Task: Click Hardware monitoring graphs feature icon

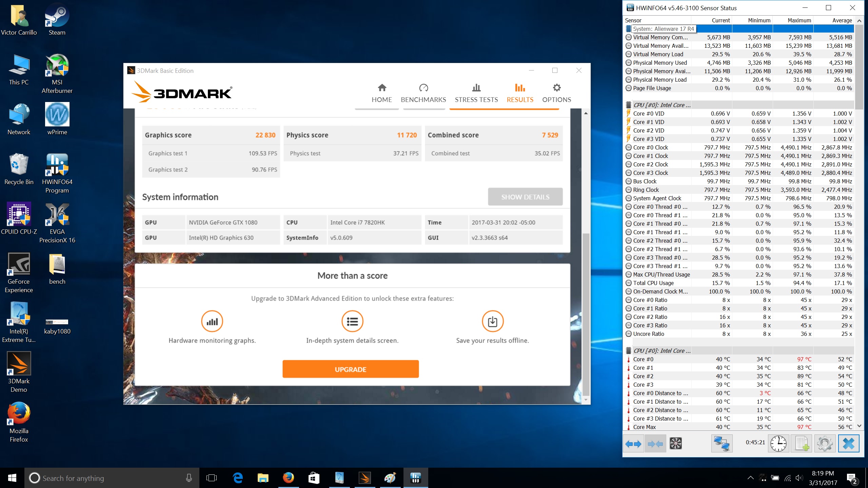Action: [x=212, y=321]
